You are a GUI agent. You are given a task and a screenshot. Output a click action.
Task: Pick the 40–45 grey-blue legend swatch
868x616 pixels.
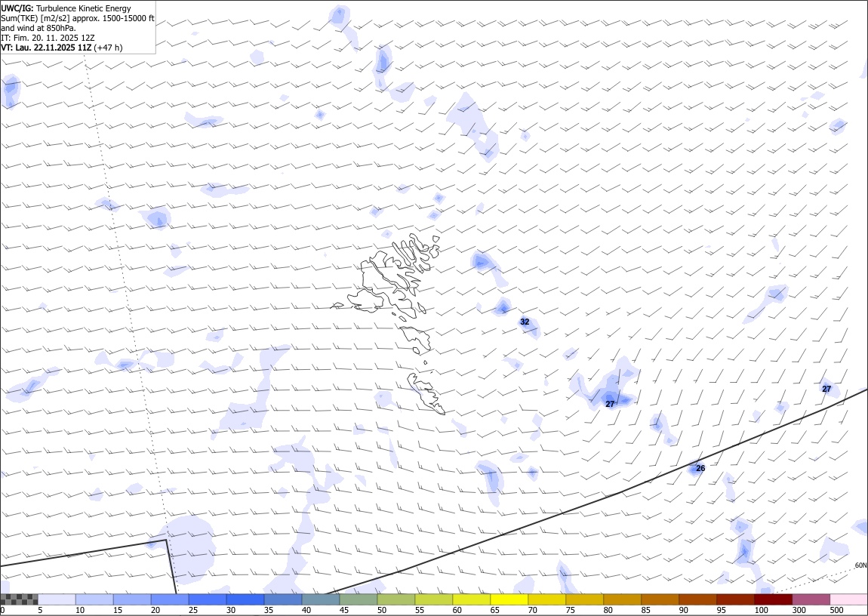tap(321, 599)
